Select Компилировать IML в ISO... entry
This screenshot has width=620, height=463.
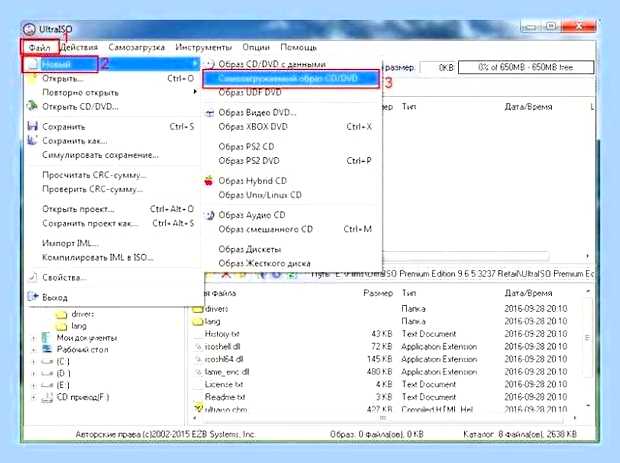click(113, 257)
